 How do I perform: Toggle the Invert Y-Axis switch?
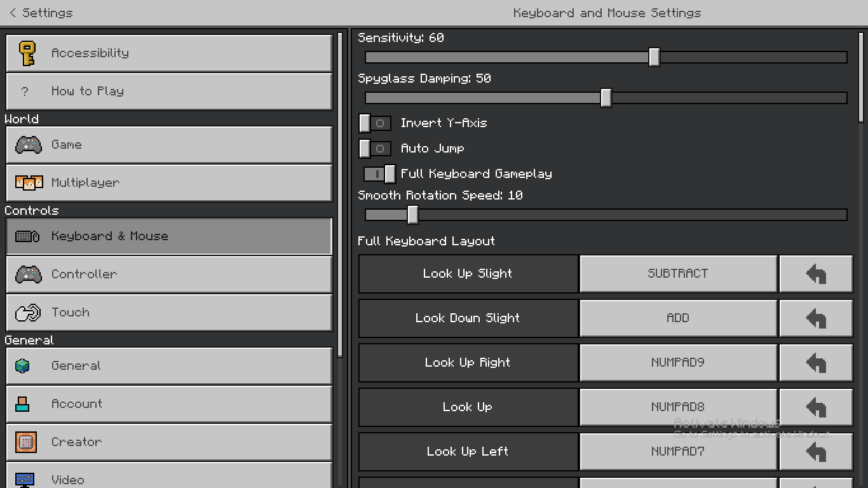pyautogui.click(x=375, y=123)
